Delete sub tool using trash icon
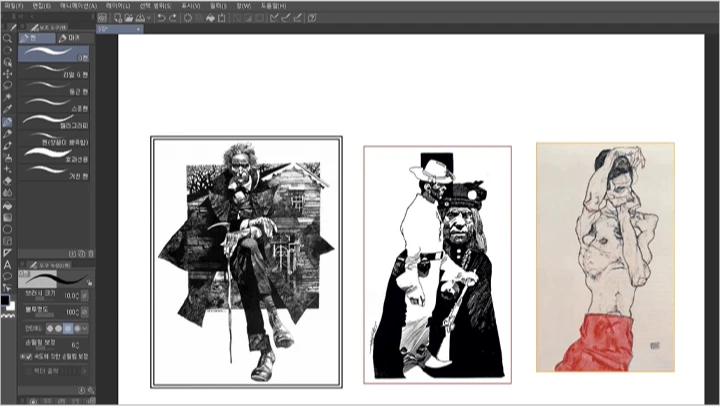 click(90, 254)
